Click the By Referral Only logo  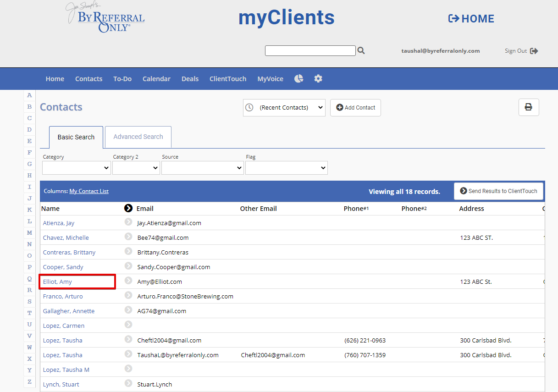tap(105, 18)
